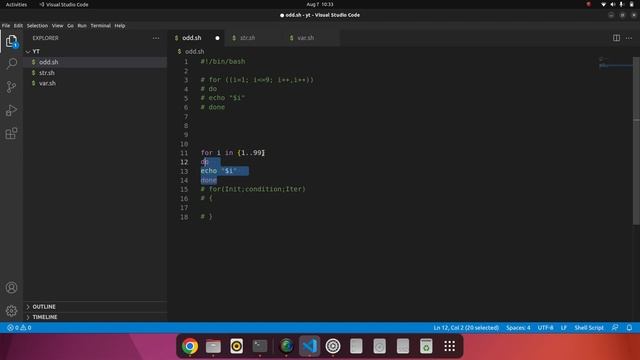640x360 pixels.
Task: Click the editor vertical scrollbar
Action: pyautogui.click(x=636, y=141)
